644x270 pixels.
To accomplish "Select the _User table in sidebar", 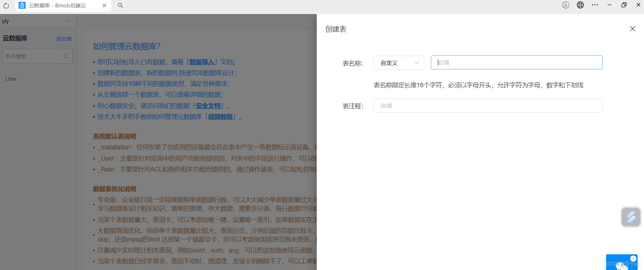I will 10,79.
